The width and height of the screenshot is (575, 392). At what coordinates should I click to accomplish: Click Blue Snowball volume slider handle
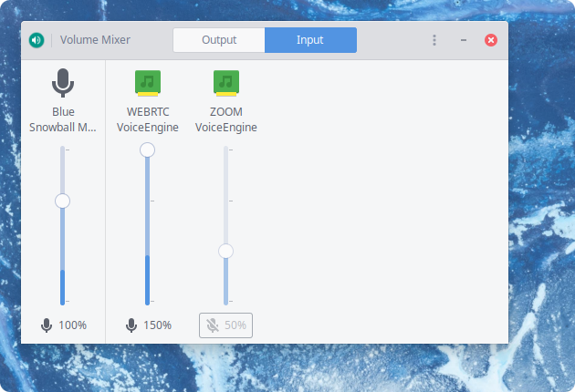(x=62, y=201)
